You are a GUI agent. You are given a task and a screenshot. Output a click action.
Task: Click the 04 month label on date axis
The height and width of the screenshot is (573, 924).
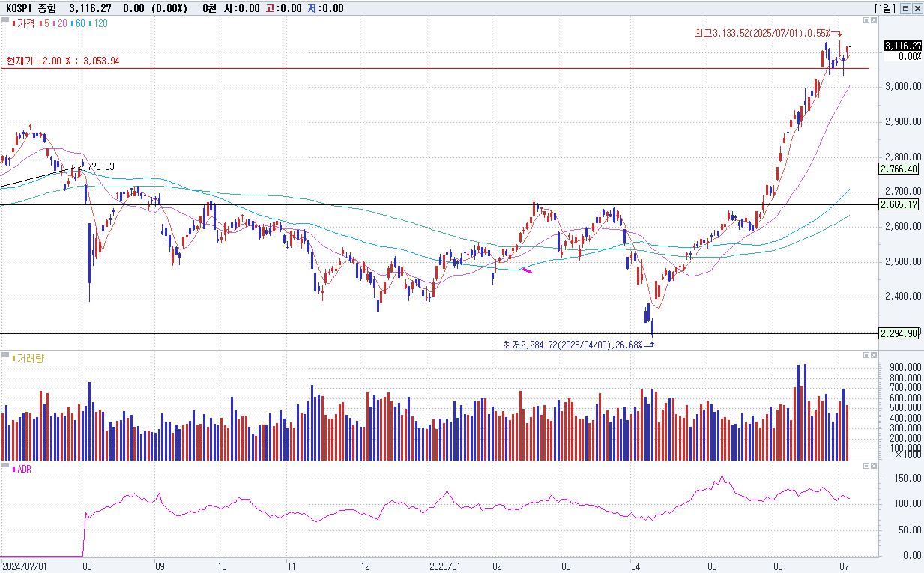635,566
